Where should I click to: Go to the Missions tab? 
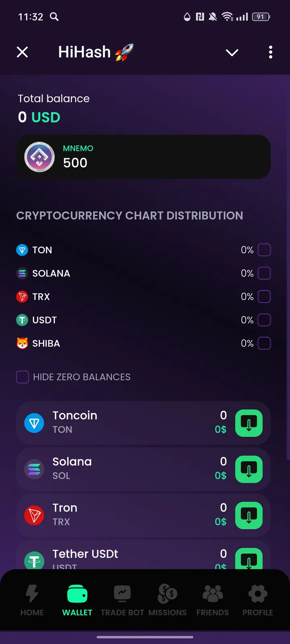pos(168,600)
